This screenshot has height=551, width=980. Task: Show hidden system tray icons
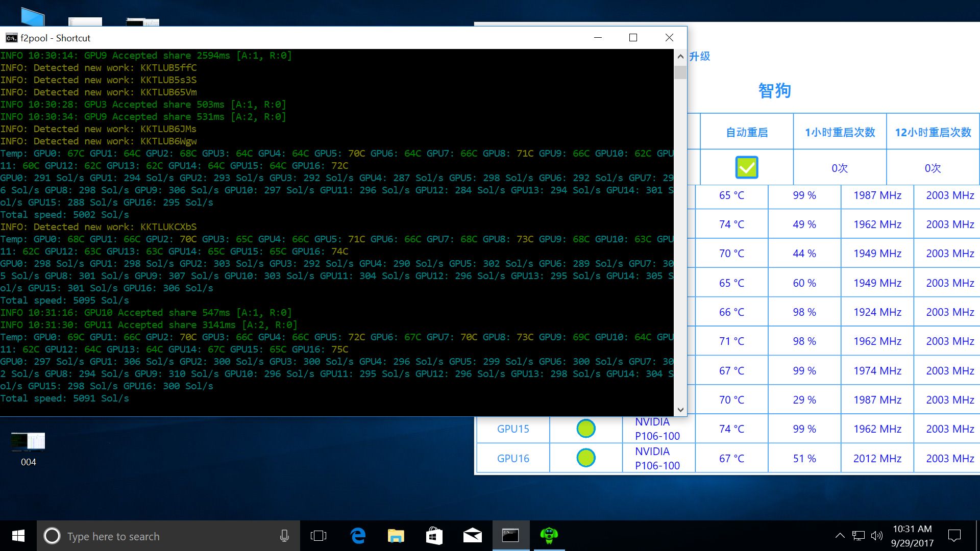tap(840, 536)
